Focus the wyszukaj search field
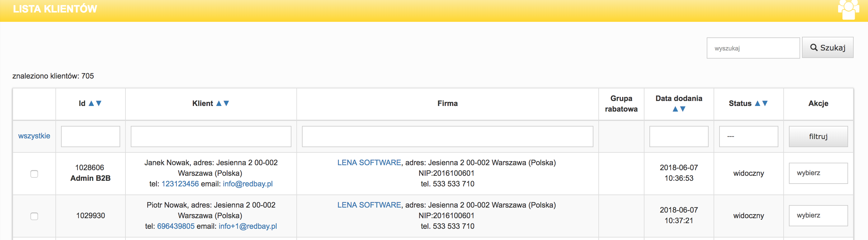 tap(753, 48)
